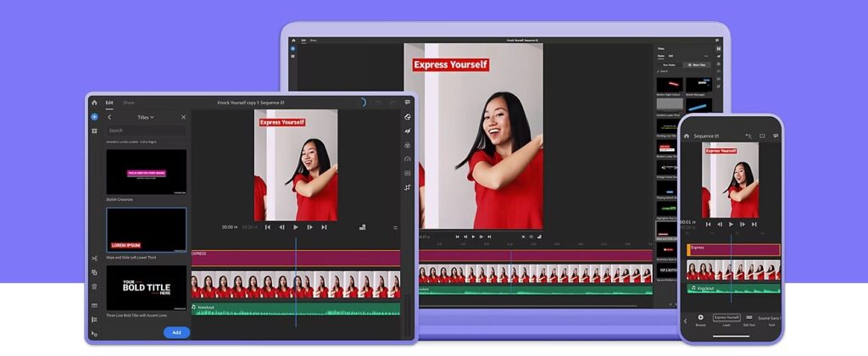Open the project panel icon below plus on tablet

[94, 131]
